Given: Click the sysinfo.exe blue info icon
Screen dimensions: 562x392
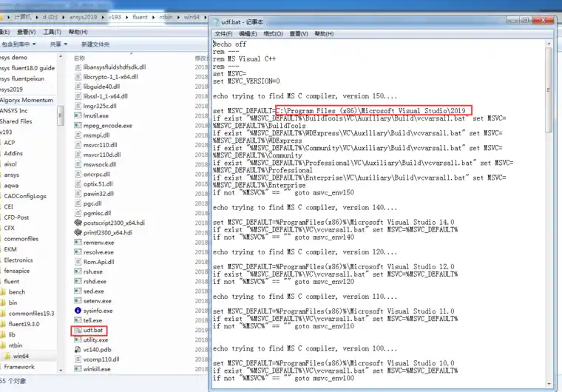Looking at the screenshot, I should pos(78,311).
